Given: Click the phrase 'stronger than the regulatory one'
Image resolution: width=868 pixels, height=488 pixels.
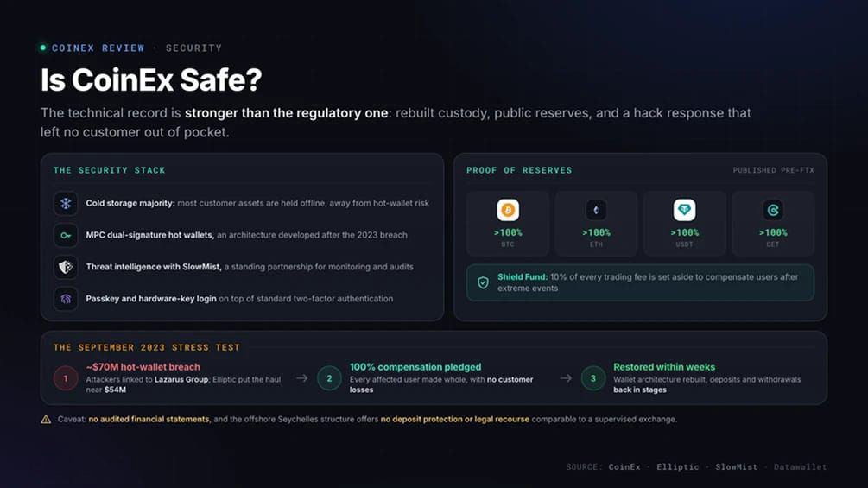Looking at the screenshot, I should click(286, 113).
